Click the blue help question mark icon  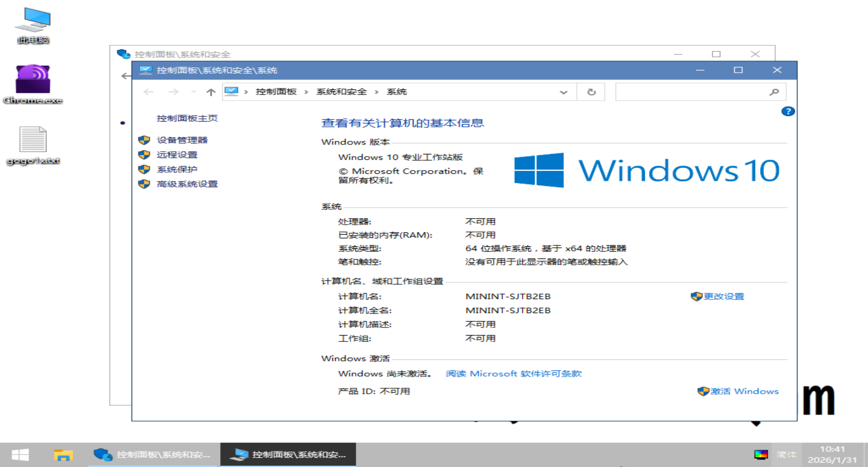787,111
